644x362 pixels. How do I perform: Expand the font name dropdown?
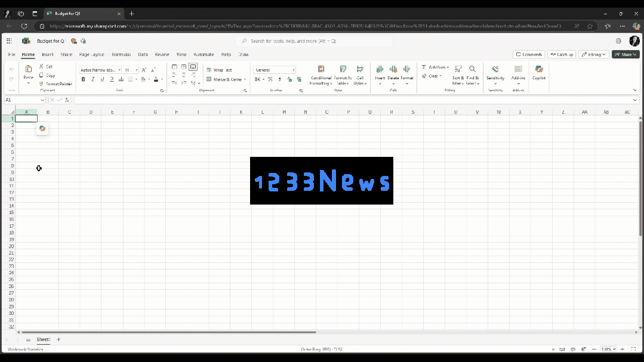coord(119,70)
